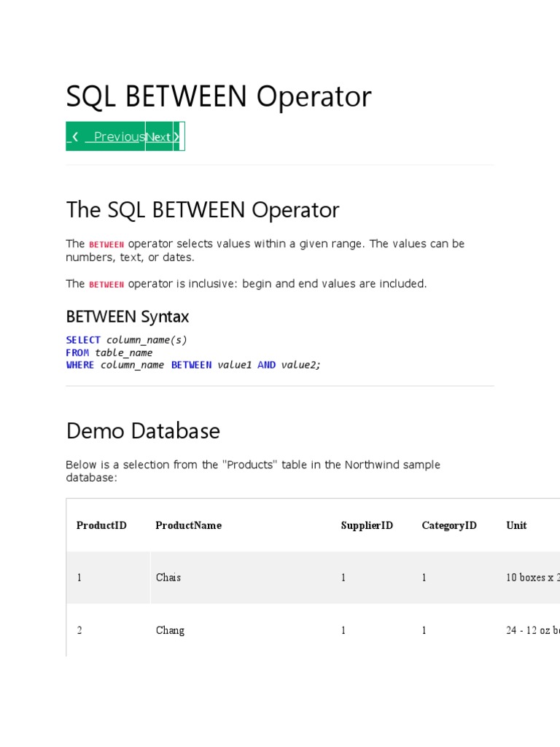Click the right chevron on Next button
Viewport: 560px width, 747px height.
176,136
